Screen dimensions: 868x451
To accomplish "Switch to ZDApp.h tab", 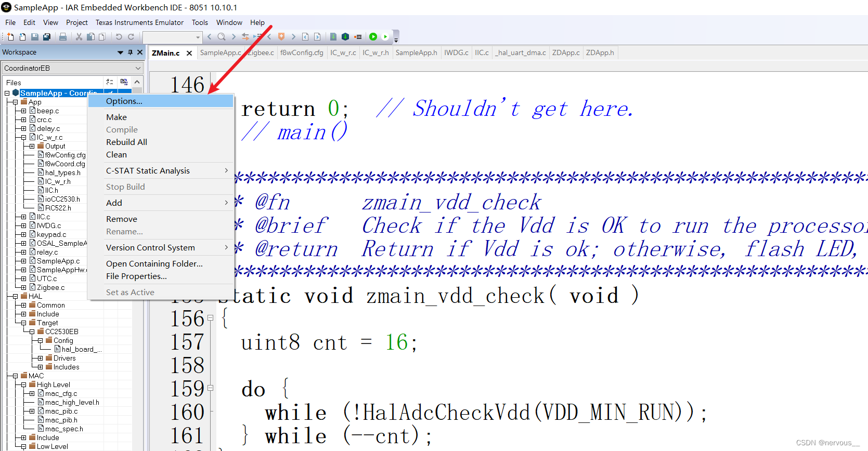I will click(x=600, y=52).
